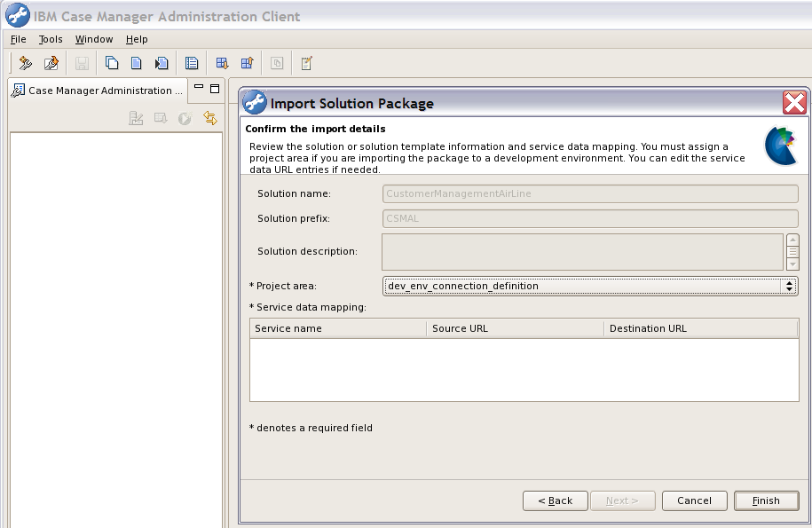
Task: Select the Case Manager Administration tab
Action: pos(98,91)
